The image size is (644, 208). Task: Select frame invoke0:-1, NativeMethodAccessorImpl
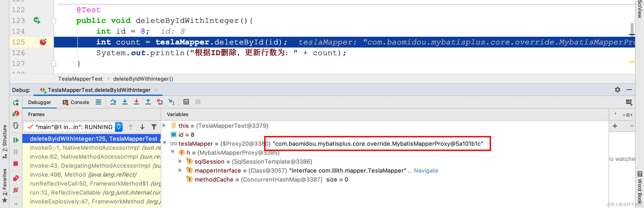pos(92,148)
